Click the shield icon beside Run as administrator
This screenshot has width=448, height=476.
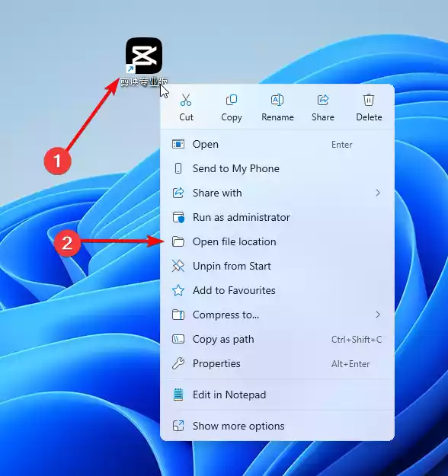(x=178, y=217)
